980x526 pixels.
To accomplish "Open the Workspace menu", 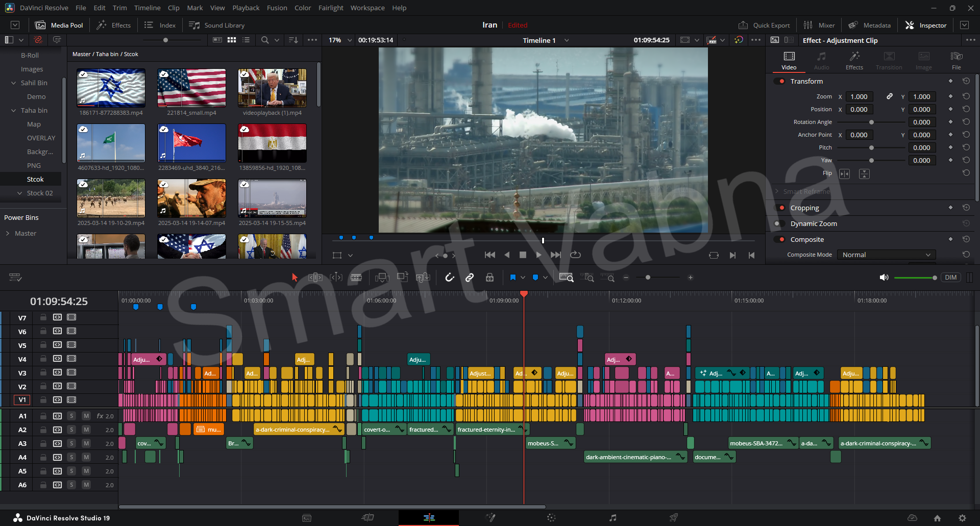I will coord(367,8).
